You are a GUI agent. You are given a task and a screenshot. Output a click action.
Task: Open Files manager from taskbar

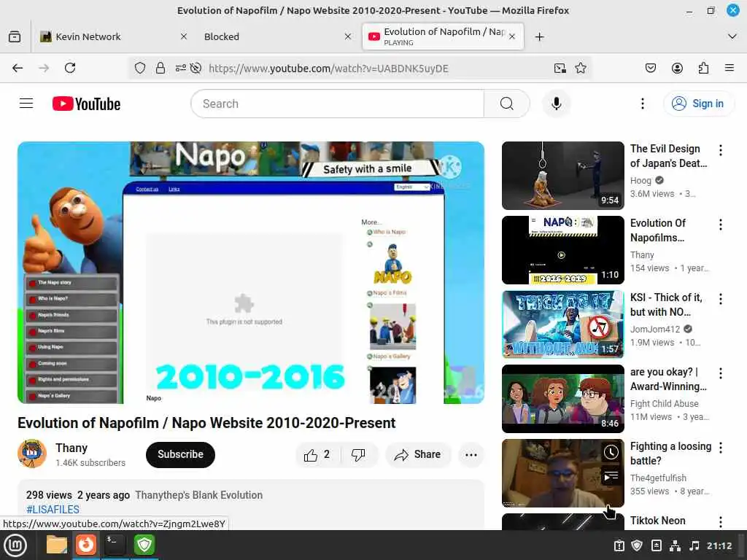57,545
